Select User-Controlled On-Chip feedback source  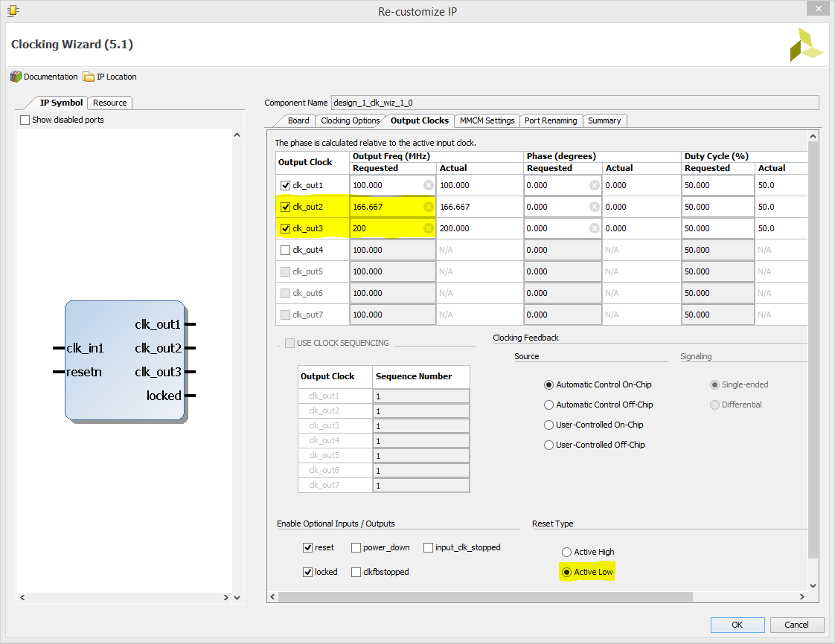coord(548,425)
